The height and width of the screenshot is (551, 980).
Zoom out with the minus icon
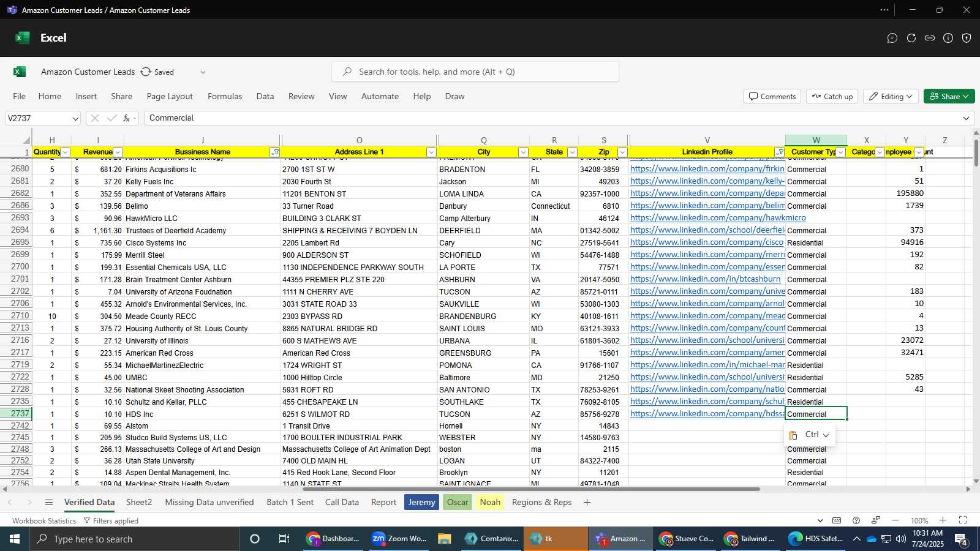click(x=895, y=520)
